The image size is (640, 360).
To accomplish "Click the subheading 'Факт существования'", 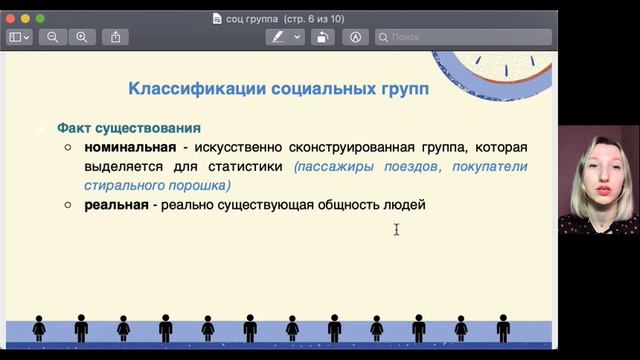I will click(129, 128).
